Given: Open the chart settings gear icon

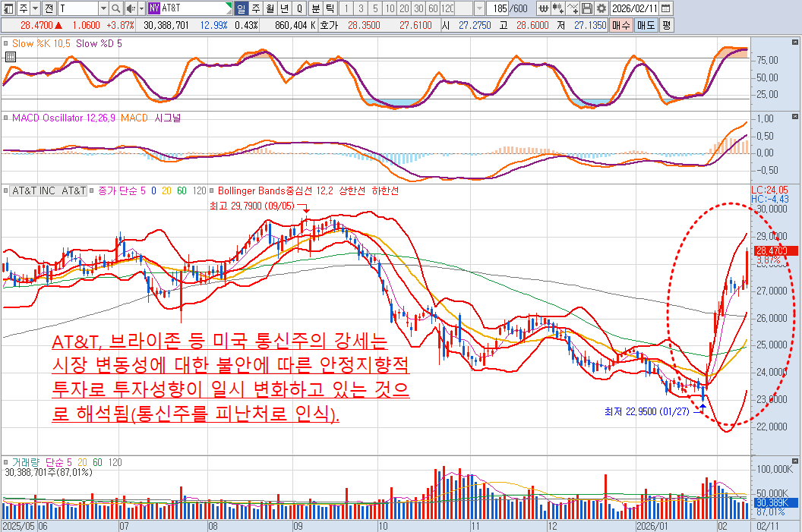Looking at the screenshot, I should click(601, 8).
